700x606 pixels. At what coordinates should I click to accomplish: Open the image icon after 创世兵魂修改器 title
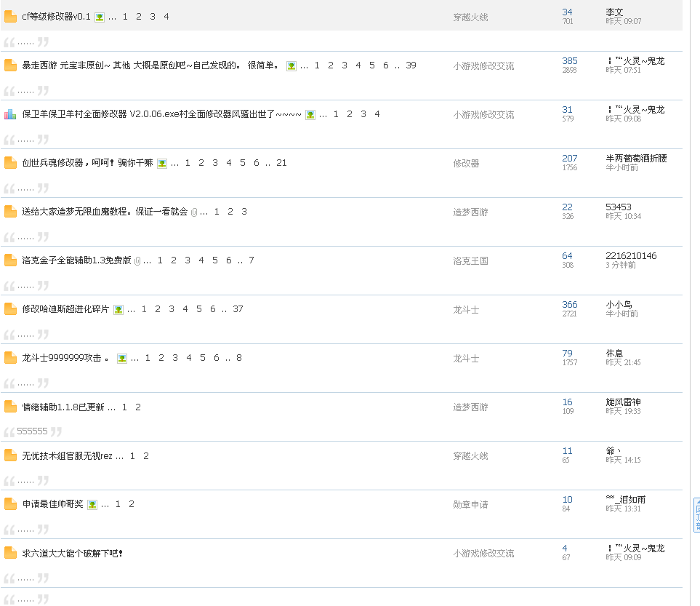click(162, 164)
